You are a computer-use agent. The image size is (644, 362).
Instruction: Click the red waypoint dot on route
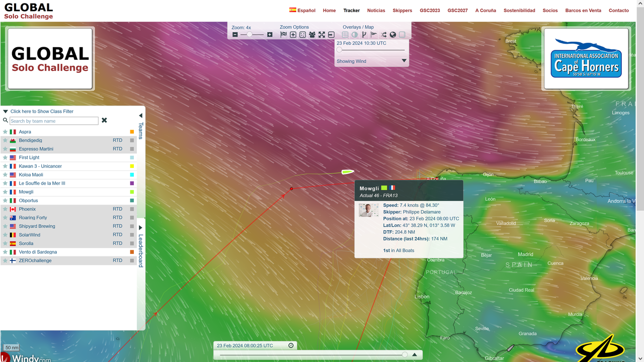291,189
